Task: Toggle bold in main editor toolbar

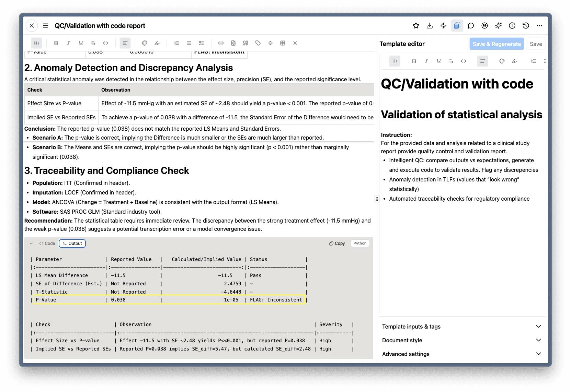Action: [56, 43]
